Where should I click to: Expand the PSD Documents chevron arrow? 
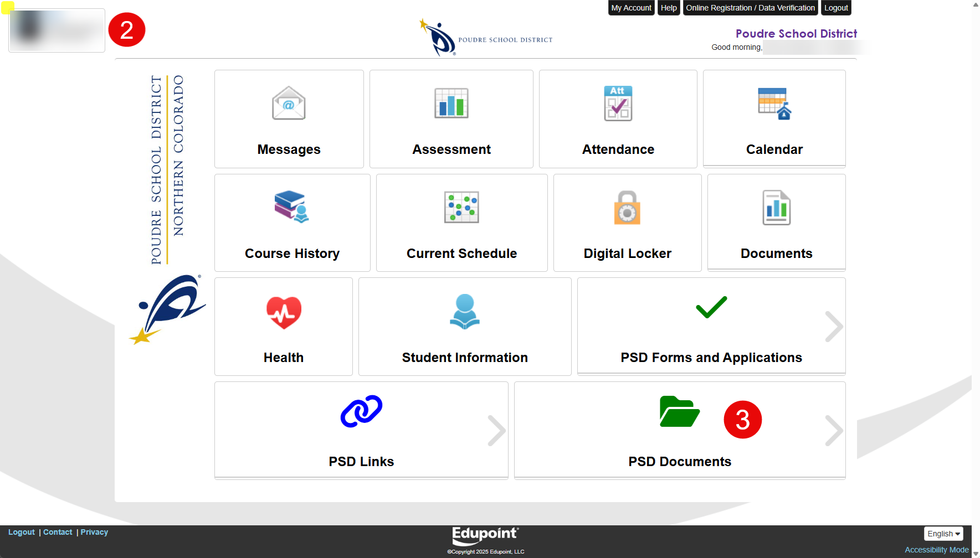point(833,431)
